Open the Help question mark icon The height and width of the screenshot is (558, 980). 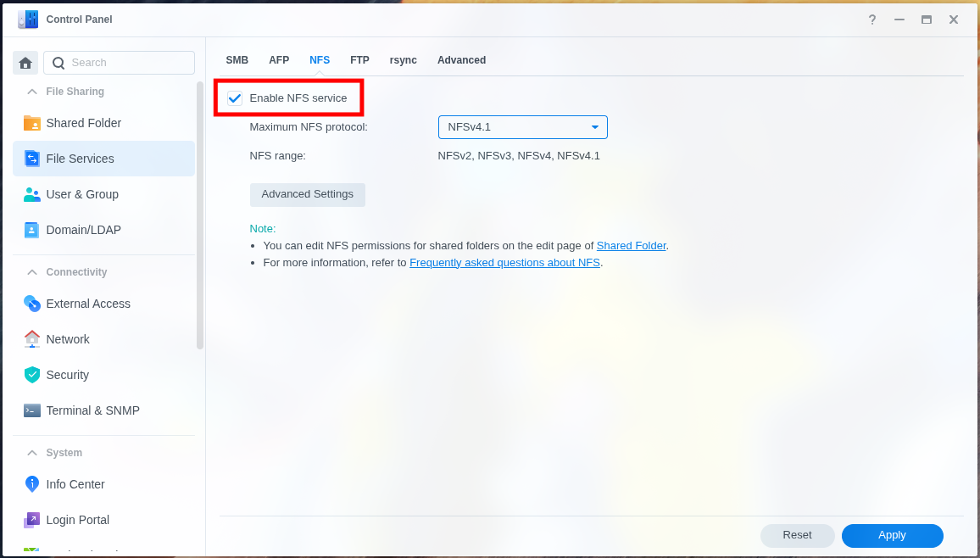(x=871, y=20)
